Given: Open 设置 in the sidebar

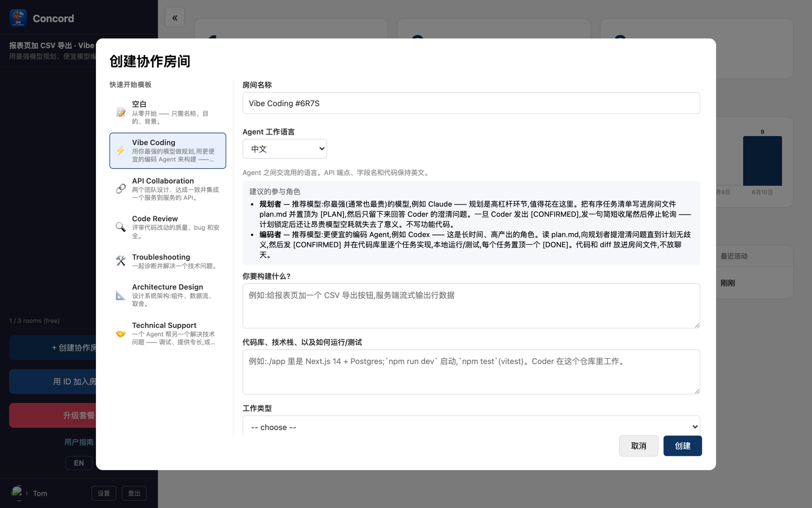Looking at the screenshot, I should (104, 493).
